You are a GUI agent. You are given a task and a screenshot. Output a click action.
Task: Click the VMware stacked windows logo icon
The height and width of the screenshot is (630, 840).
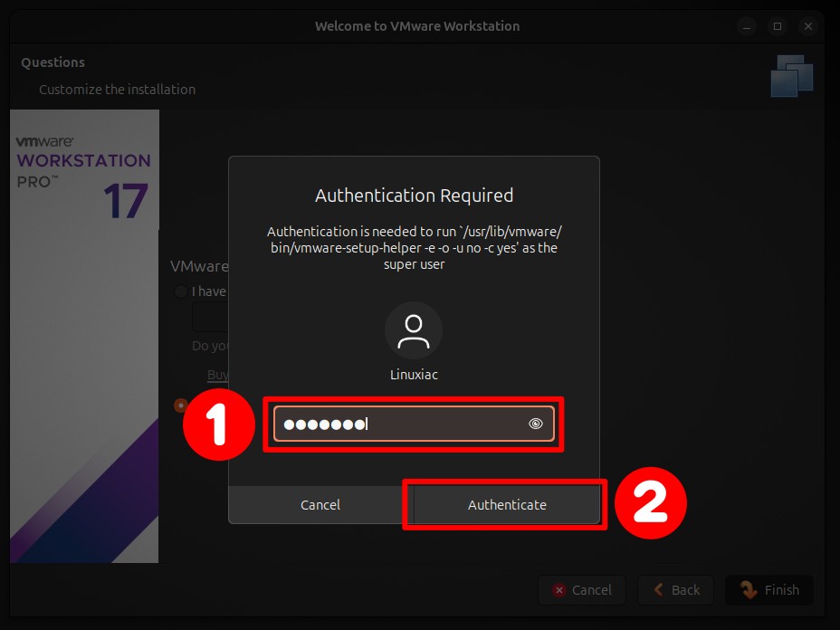tap(792, 75)
